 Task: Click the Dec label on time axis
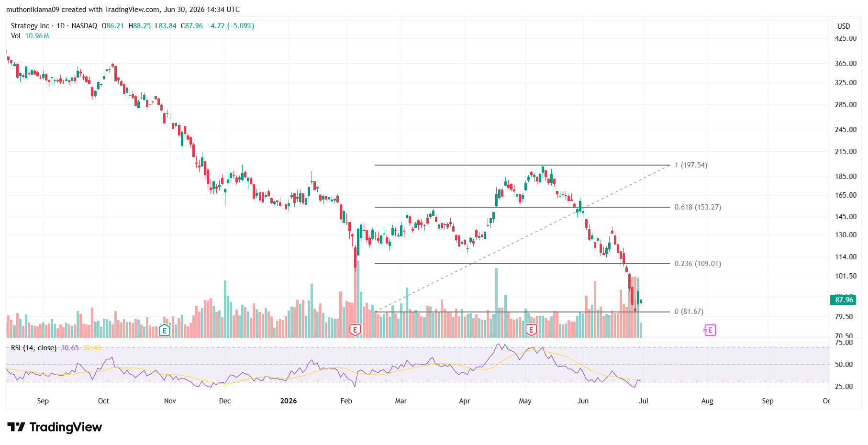coord(225,401)
